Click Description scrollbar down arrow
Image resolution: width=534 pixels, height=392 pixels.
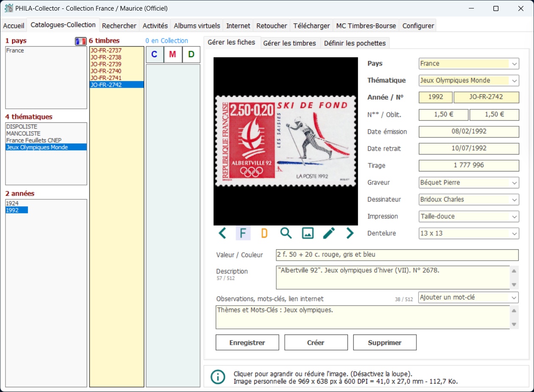(515, 285)
